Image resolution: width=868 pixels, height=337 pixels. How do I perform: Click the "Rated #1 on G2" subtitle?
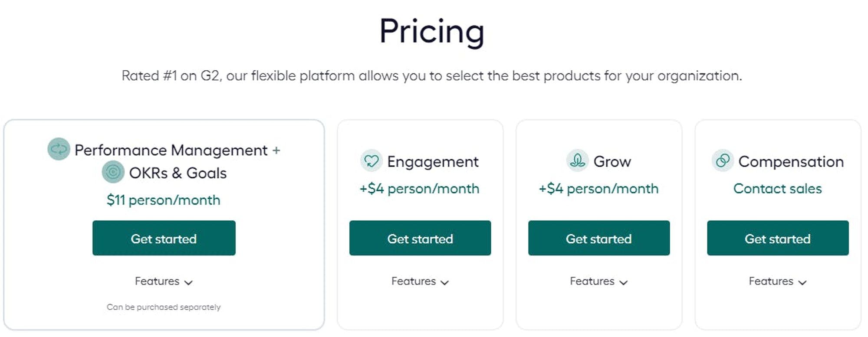coord(432,76)
